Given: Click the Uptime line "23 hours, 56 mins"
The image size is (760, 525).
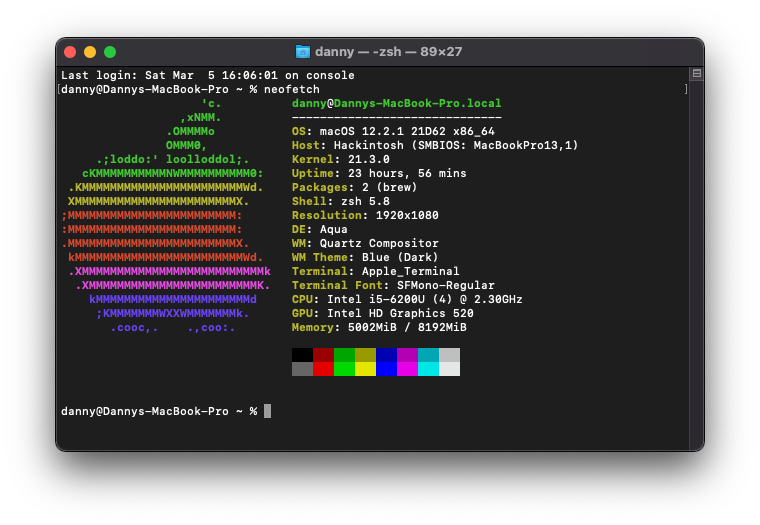Looking at the screenshot, I should click(379, 174).
